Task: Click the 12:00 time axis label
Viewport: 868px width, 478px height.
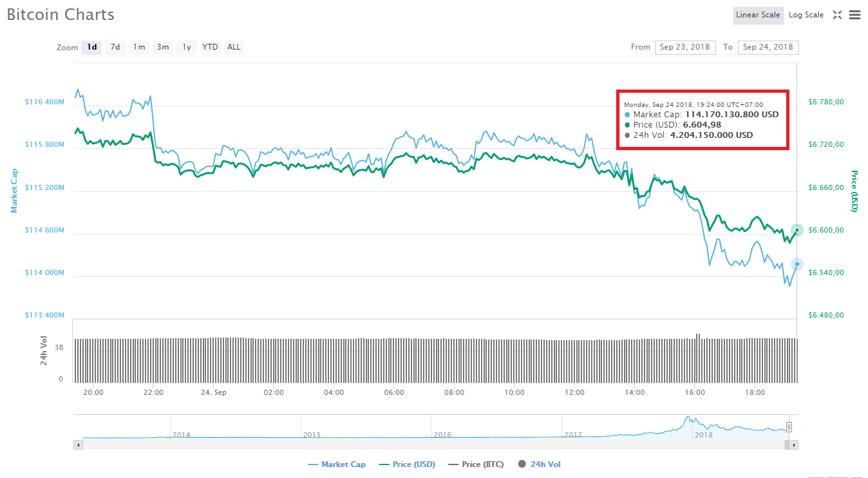Action: coord(574,392)
